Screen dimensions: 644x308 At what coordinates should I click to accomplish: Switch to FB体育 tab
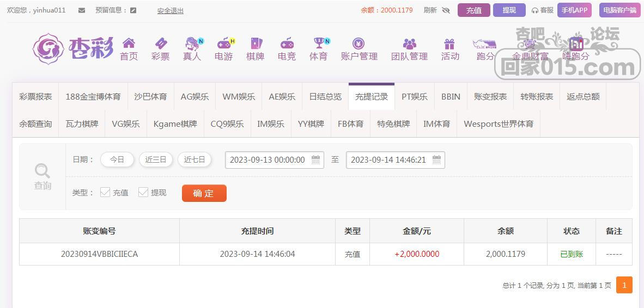[351, 124]
